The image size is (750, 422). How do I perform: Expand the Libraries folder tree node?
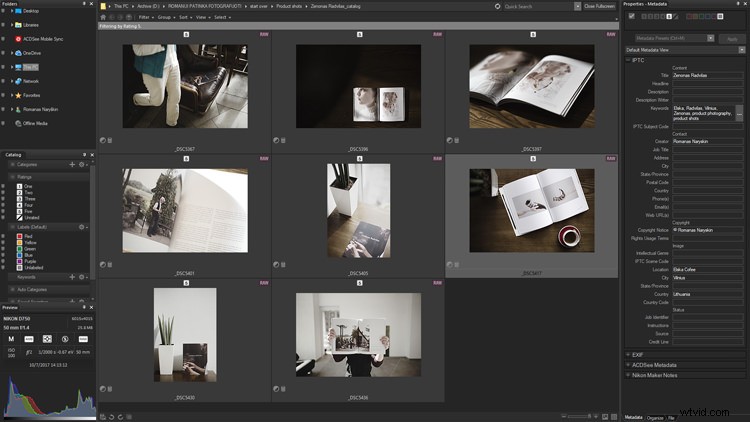11,25
